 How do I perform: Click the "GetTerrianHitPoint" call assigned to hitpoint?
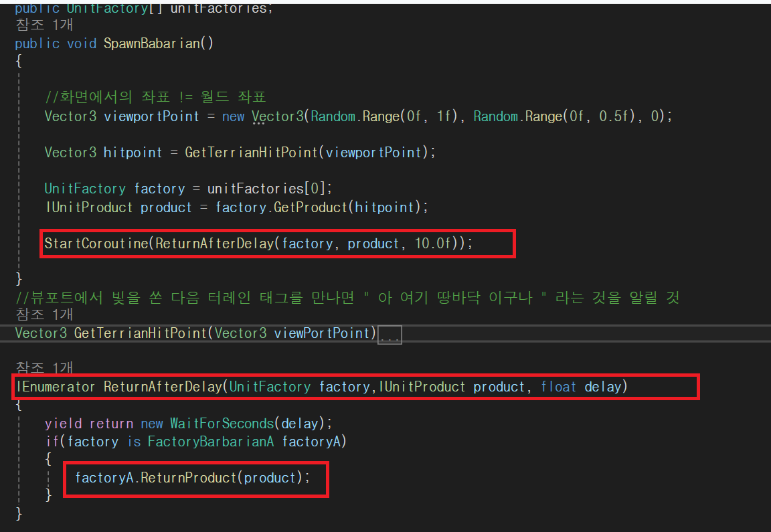(251, 153)
